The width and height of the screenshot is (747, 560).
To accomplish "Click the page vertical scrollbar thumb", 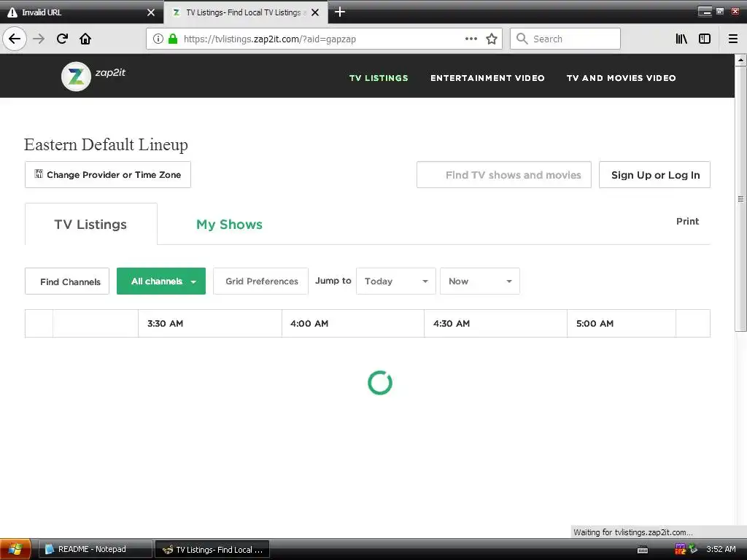I will [740, 198].
